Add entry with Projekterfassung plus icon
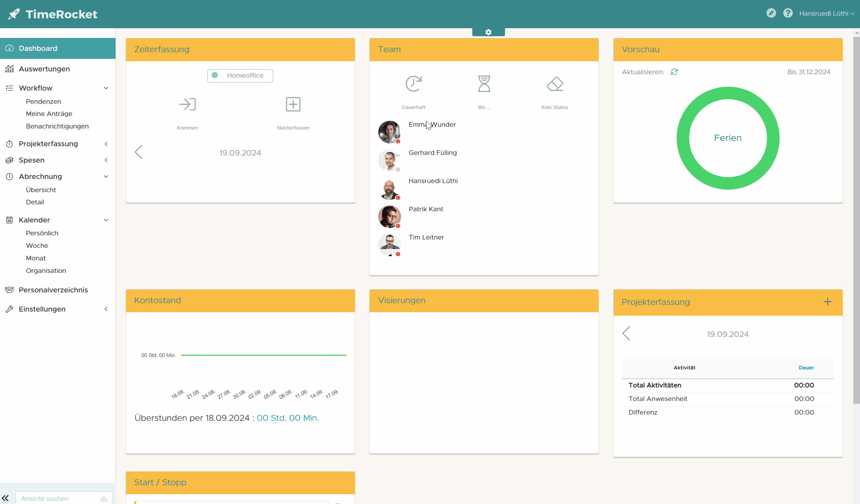This screenshot has width=860, height=504. [x=828, y=302]
